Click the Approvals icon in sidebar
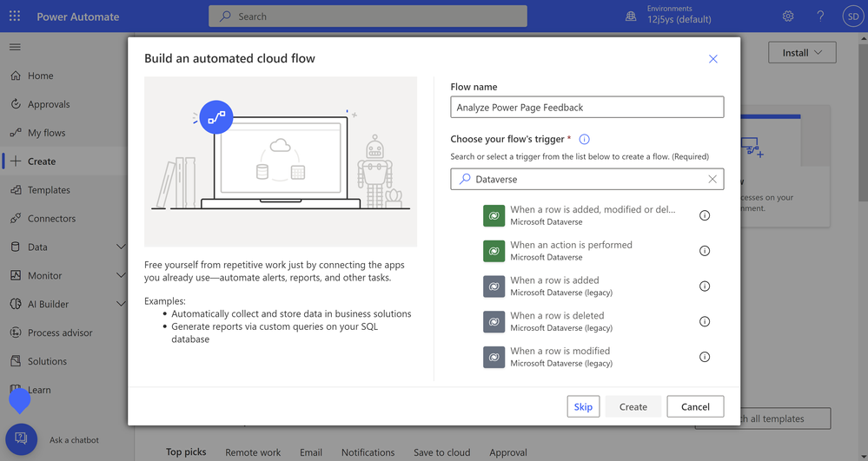Screen dimensions: 868x461 16,104
